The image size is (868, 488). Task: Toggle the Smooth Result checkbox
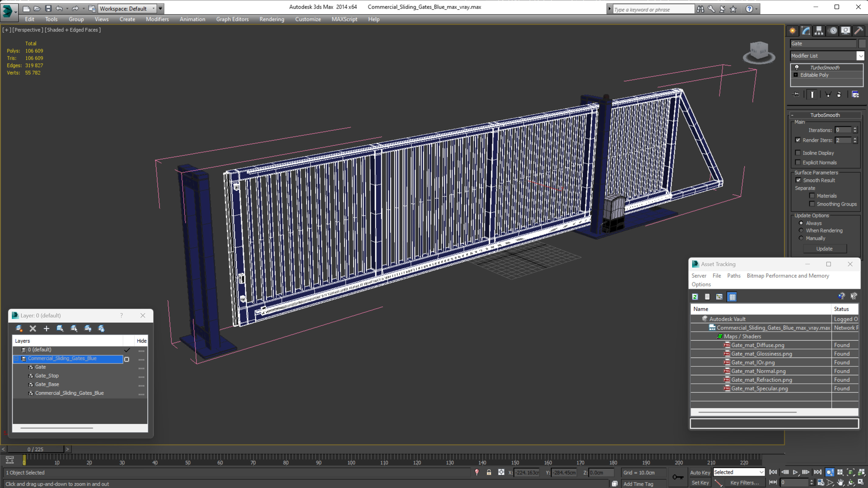[x=798, y=180]
